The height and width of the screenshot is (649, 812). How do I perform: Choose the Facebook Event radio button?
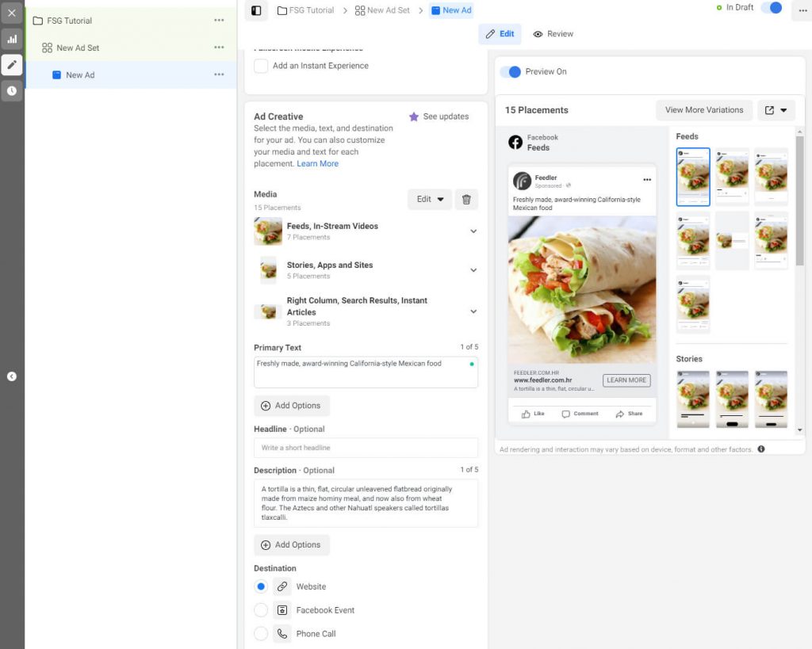click(x=261, y=610)
